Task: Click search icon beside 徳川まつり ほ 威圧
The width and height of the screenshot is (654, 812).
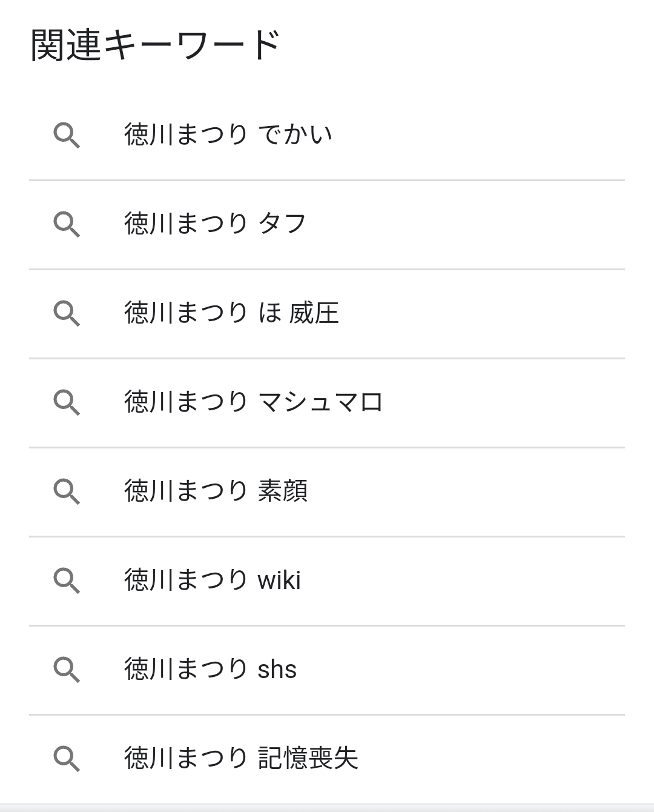Action: click(67, 313)
